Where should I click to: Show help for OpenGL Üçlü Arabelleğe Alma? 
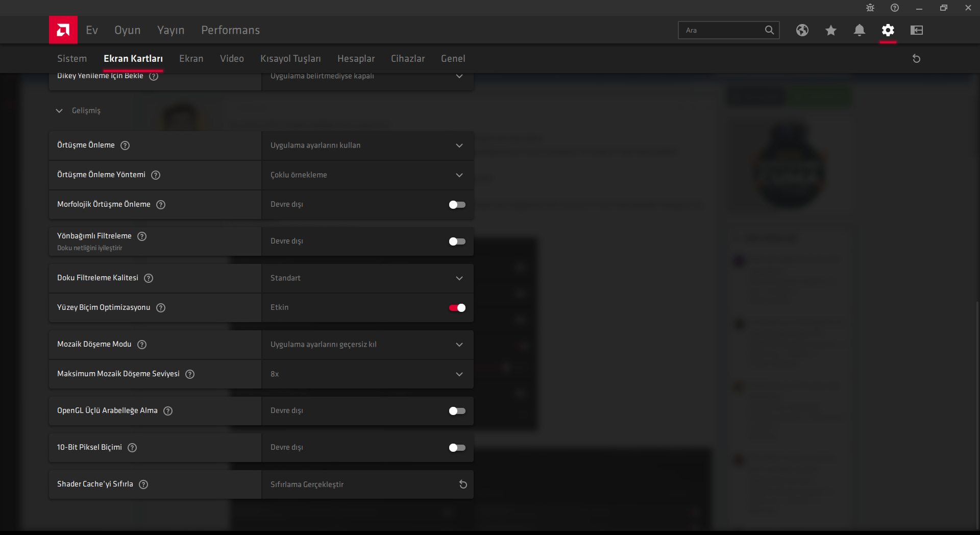pyautogui.click(x=168, y=411)
